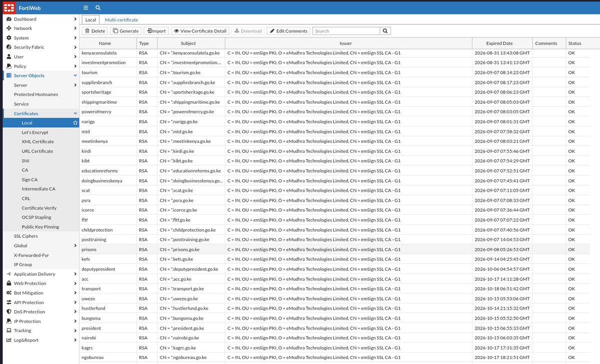Open Public Key Pinning item
This screenshot has height=364, width=600.
(x=40, y=227)
